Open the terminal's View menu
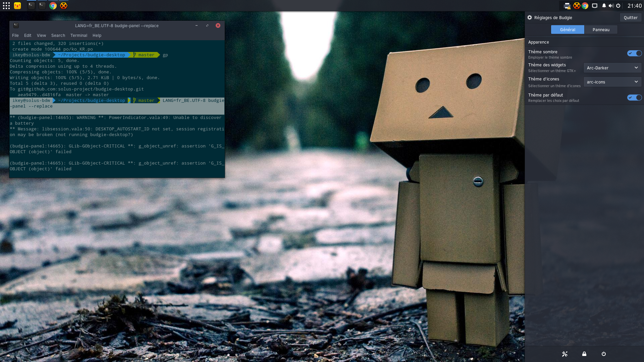Screen dimensions: 644x362 41,36
